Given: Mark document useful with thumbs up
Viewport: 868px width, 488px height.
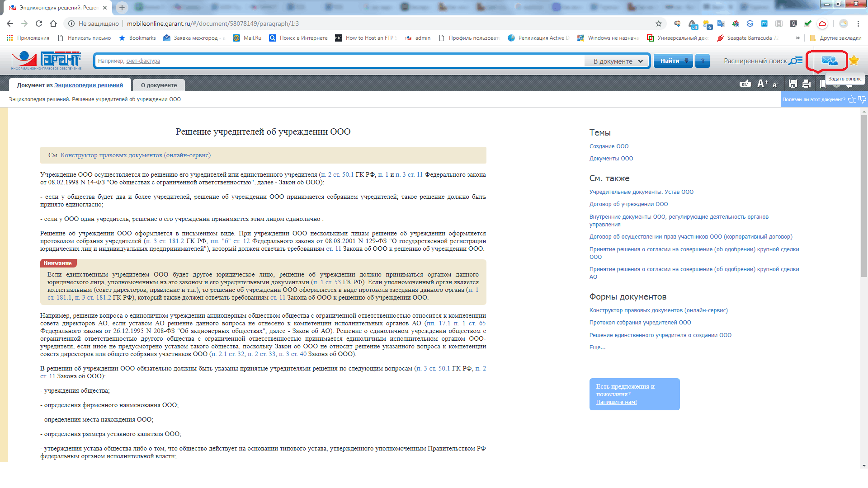Looking at the screenshot, I should [x=852, y=99].
